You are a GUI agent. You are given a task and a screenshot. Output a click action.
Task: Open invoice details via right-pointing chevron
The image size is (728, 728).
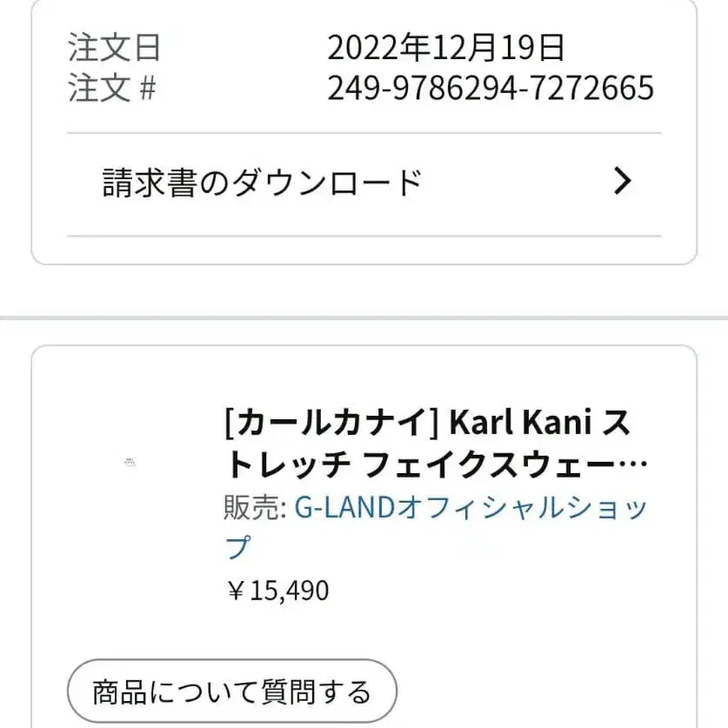621,181
